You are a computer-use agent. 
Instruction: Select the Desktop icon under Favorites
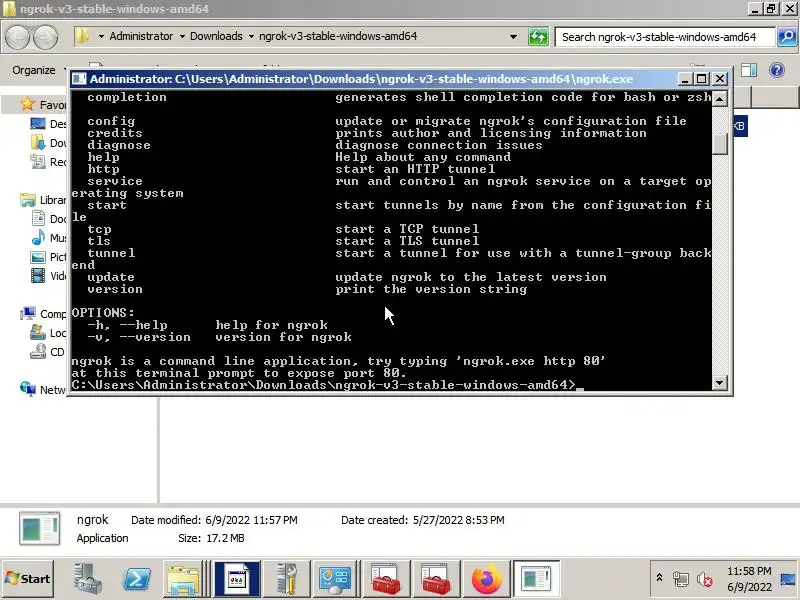[x=38, y=124]
